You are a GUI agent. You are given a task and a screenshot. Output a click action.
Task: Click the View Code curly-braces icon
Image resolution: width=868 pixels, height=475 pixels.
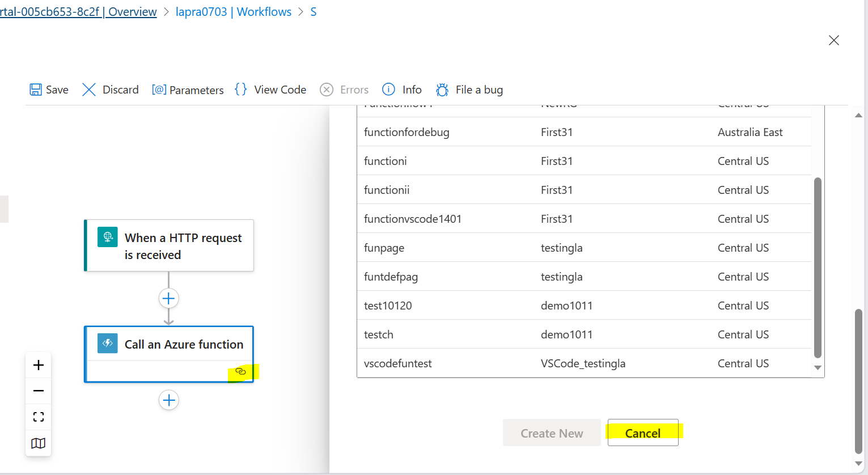click(240, 89)
